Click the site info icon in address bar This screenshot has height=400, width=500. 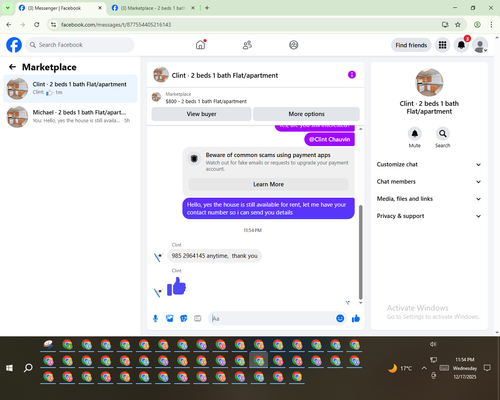point(53,25)
